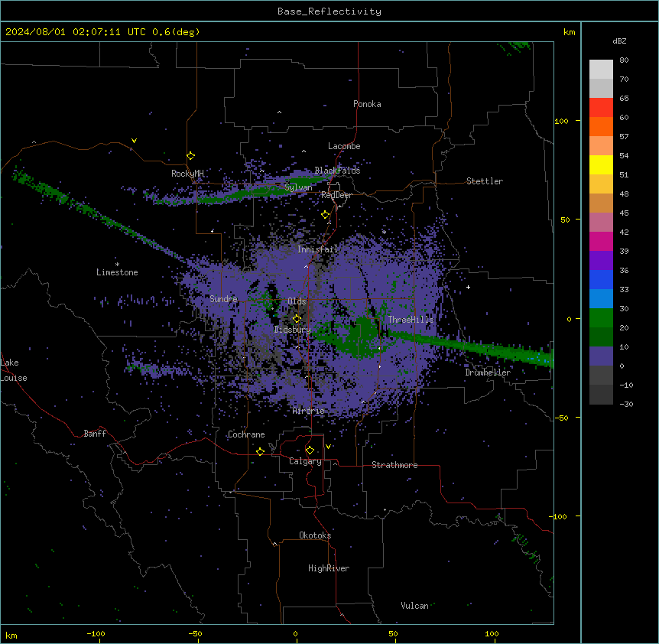Screen dimensions: 659x644
Task: Click the 45 value in the dBZ legend
Action: click(x=624, y=213)
